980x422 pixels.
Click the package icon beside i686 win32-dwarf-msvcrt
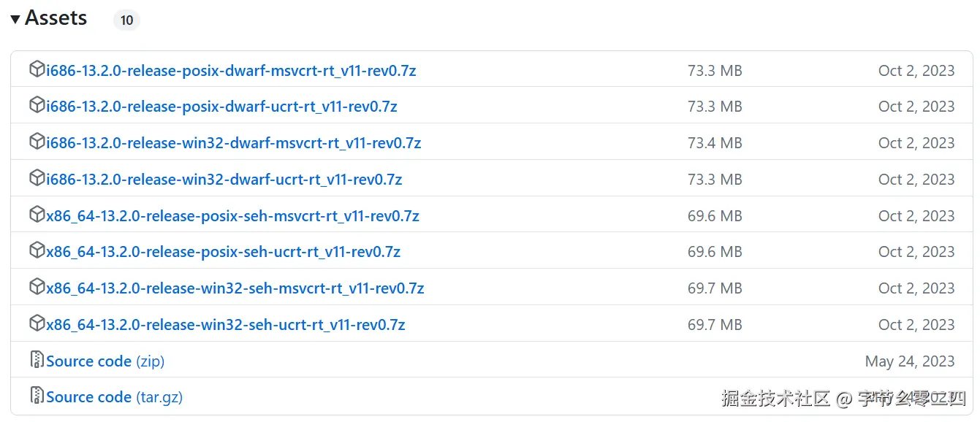tap(37, 142)
